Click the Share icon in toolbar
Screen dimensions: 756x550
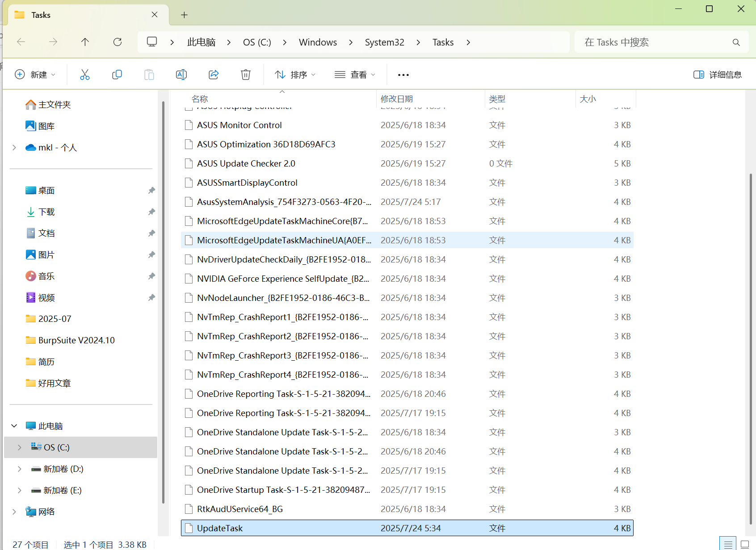click(x=214, y=75)
